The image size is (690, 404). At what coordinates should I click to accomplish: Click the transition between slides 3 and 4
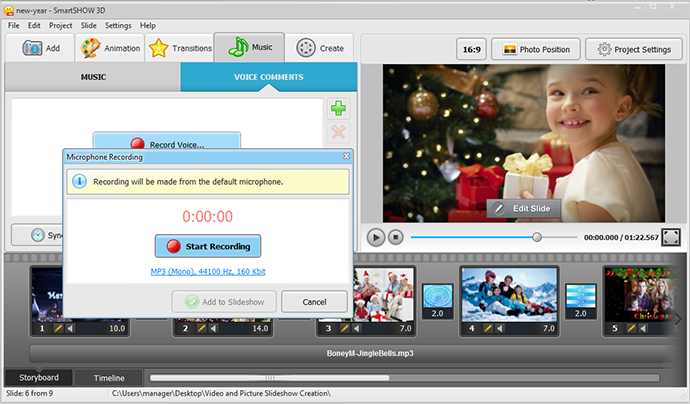pyautogui.click(x=437, y=301)
